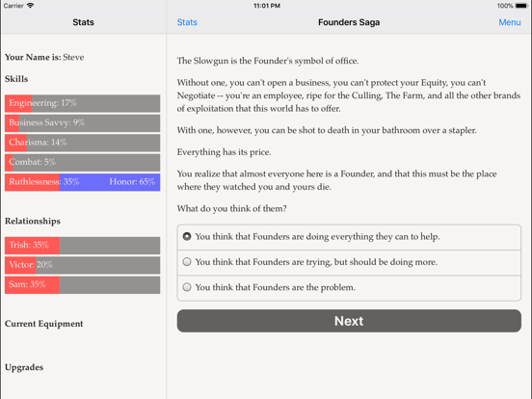Choose 'Founders are trying, but should be doing more'
532x399 pixels.
349,262
